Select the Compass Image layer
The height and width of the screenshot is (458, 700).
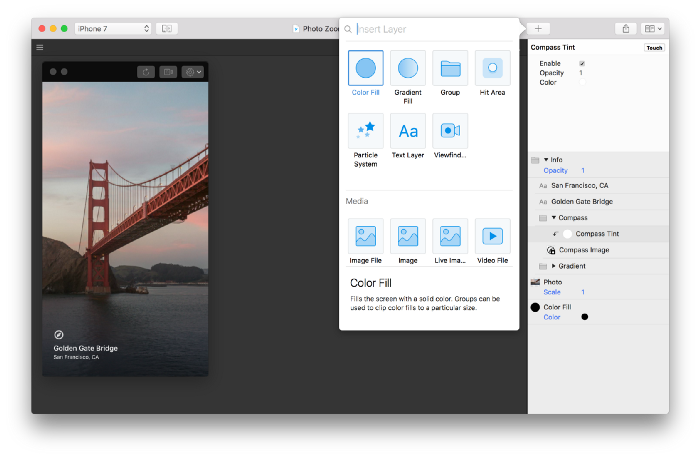click(x=583, y=250)
